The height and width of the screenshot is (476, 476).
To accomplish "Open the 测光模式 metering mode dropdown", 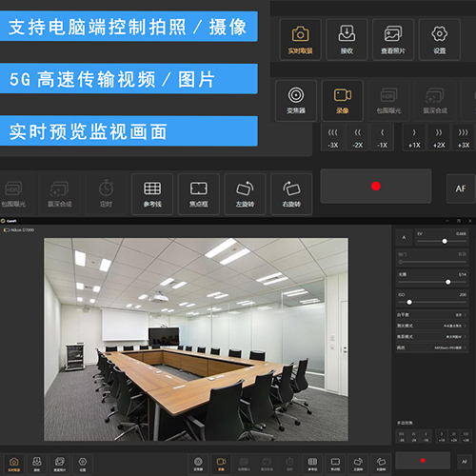I will [432, 326].
